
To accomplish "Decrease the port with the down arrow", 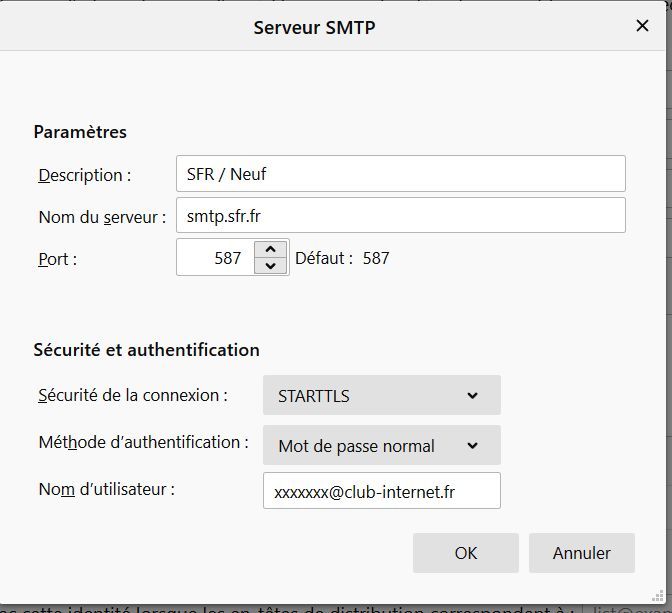I will [x=270, y=266].
